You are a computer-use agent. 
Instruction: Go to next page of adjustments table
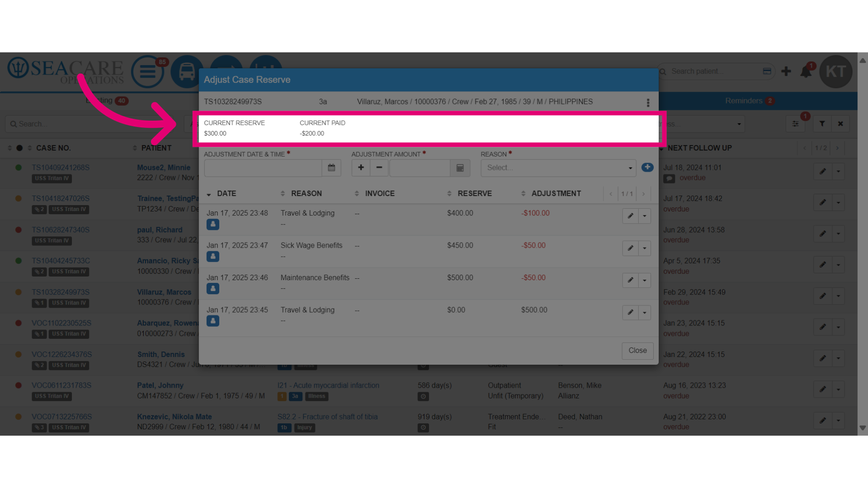point(643,194)
